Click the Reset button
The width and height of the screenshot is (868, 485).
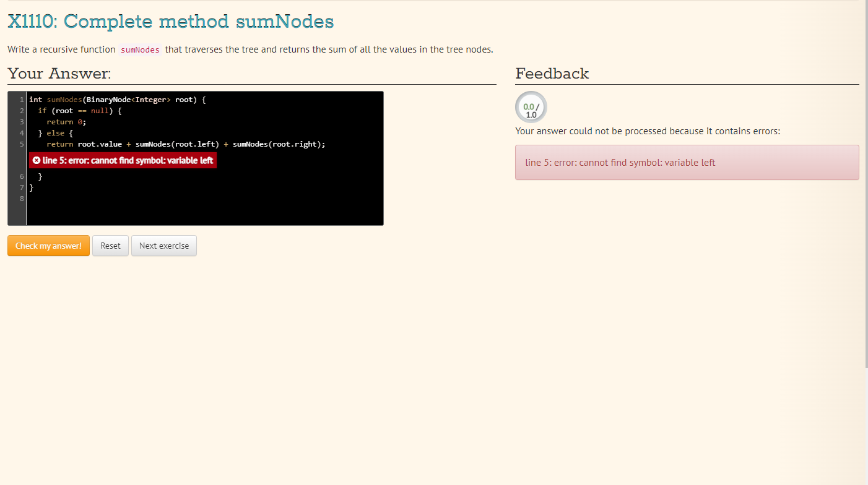[x=110, y=246]
